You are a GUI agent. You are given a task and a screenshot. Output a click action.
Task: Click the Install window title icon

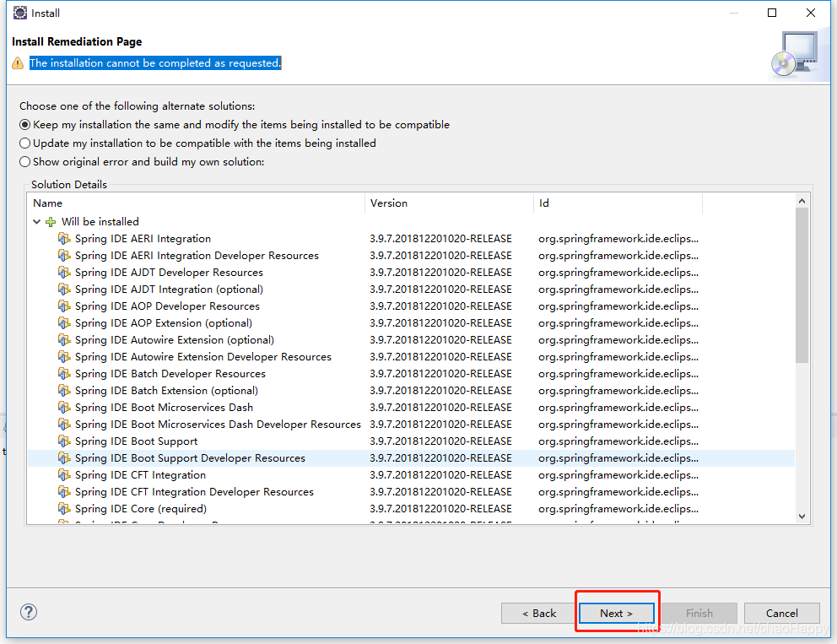(20, 13)
